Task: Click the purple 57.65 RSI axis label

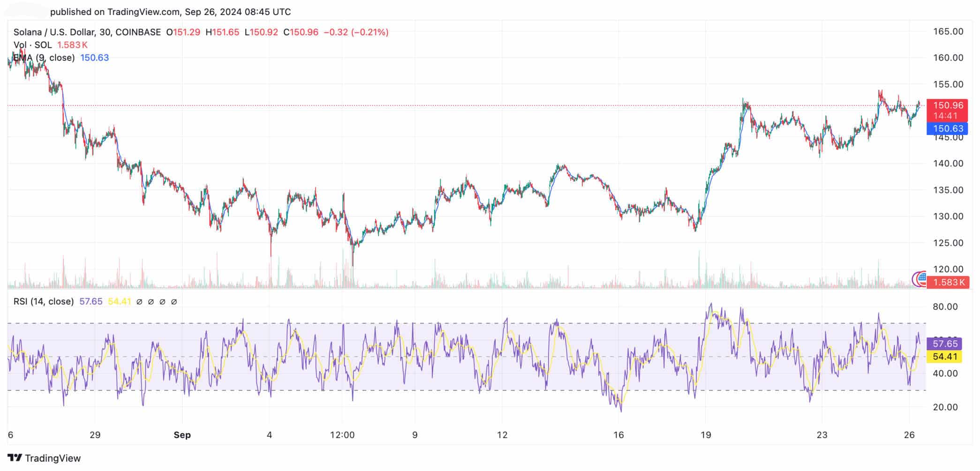Action: pyautogui.click(x=944, y=344)
